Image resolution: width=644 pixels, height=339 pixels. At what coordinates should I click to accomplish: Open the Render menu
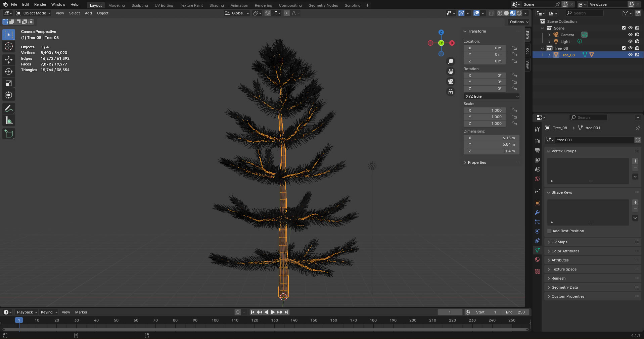40,4
